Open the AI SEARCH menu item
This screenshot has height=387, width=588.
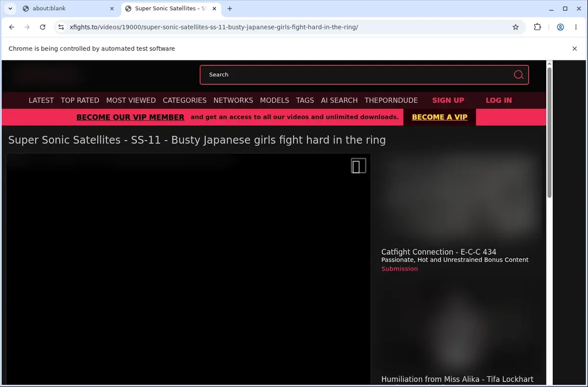(x=339, y=100)
